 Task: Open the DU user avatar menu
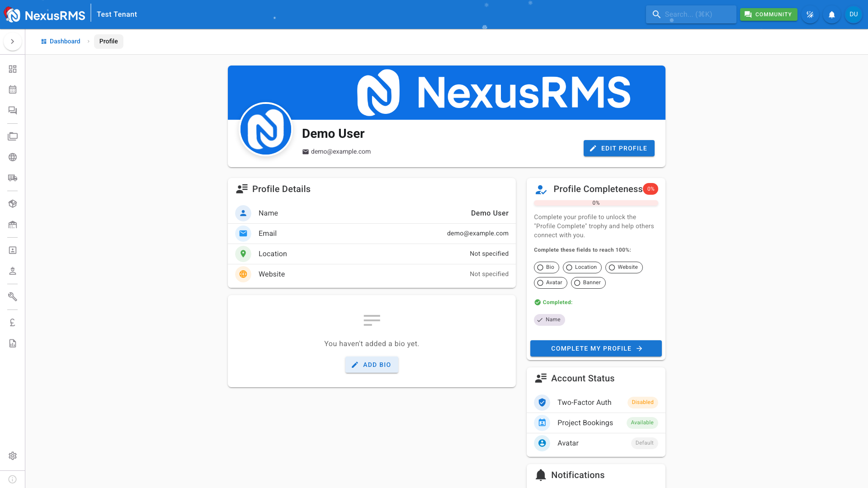(853, 14)
